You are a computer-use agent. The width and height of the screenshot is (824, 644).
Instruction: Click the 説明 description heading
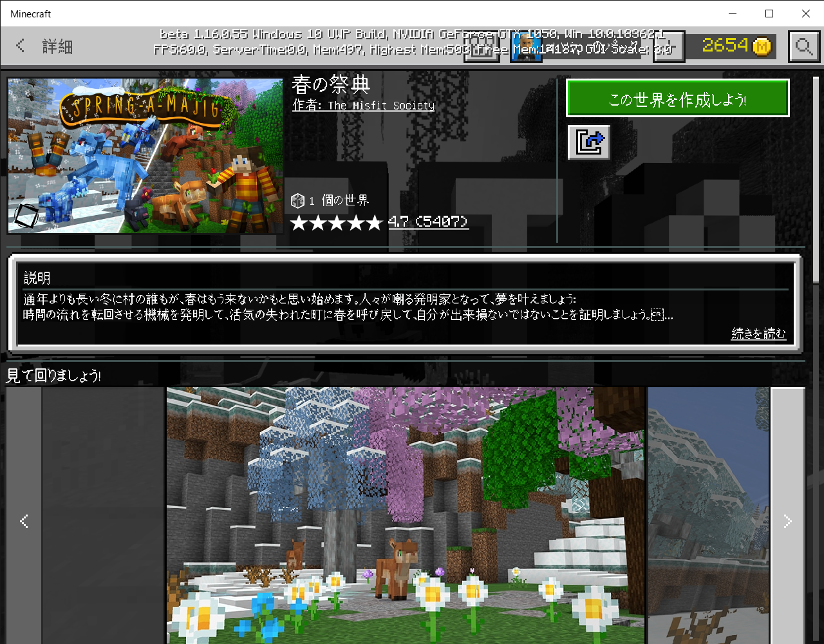click(37, 278)
